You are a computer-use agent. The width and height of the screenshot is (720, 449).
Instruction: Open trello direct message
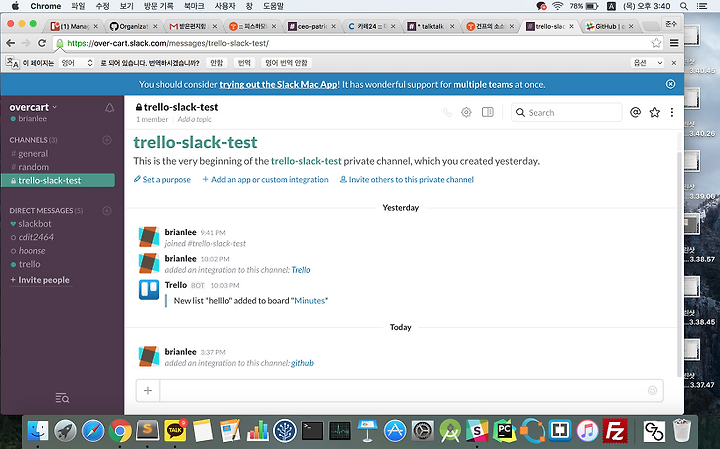tap(29, 264)
